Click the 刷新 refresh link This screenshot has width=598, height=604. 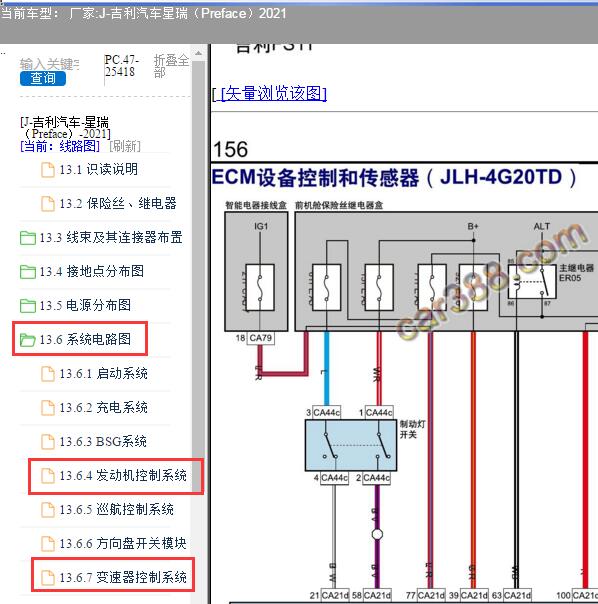click(x=125, y=146)
